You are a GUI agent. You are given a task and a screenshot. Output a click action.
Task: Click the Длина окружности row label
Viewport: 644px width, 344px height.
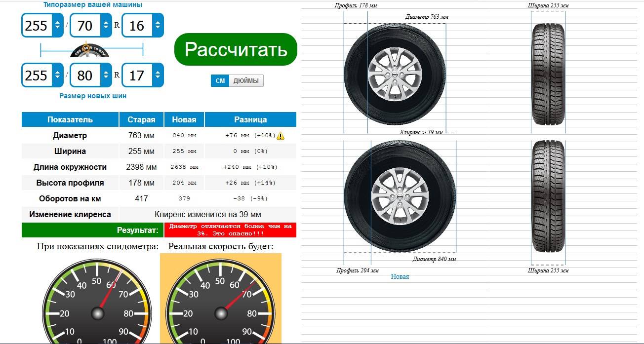pos(70,167)
